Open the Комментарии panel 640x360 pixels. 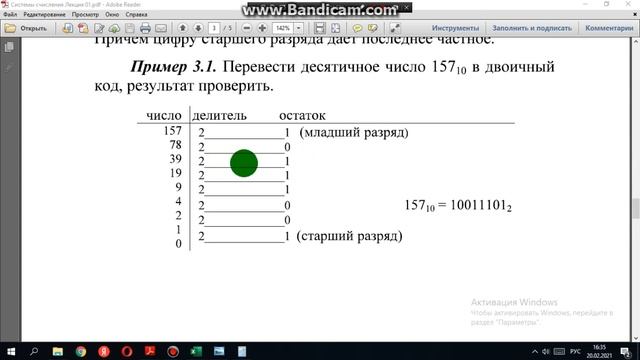pyautogui.click(x=609, y=28)
